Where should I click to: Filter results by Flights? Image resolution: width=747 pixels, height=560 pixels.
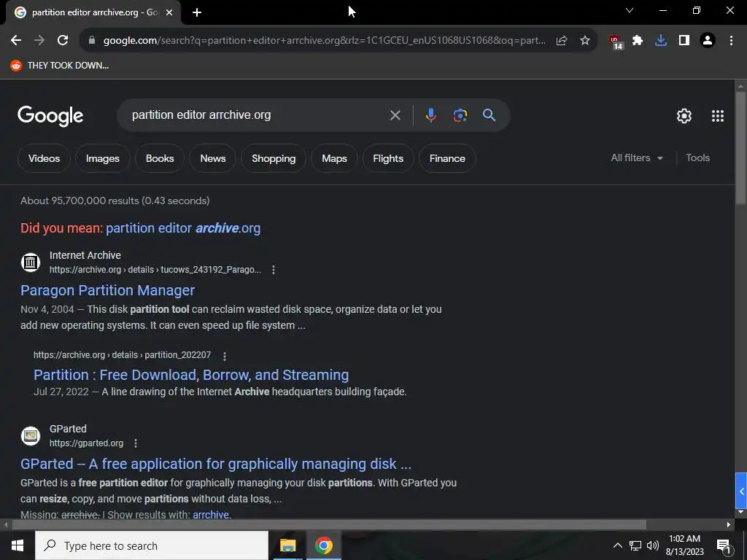(x=388, y=158)
